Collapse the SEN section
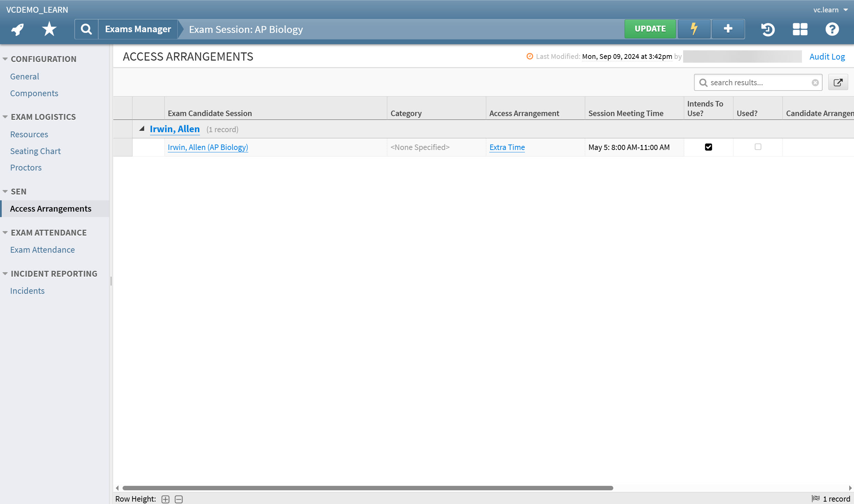 click(5, 191)
